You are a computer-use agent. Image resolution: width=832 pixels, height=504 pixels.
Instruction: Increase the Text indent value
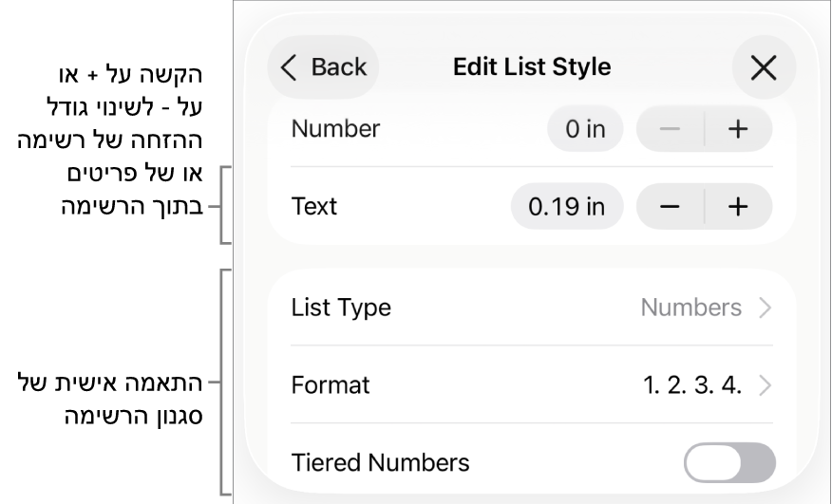(738, 207)
